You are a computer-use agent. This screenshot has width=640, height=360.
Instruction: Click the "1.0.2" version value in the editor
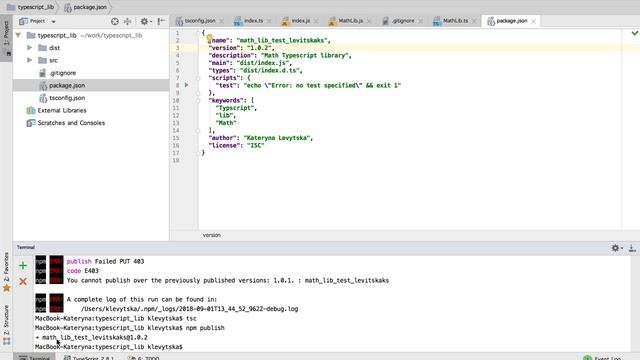(260, 48)
